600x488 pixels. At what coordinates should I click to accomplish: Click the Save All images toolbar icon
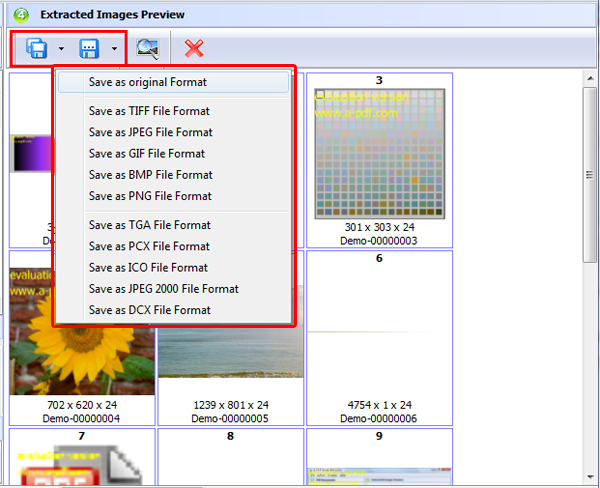(x=37, y=48)
